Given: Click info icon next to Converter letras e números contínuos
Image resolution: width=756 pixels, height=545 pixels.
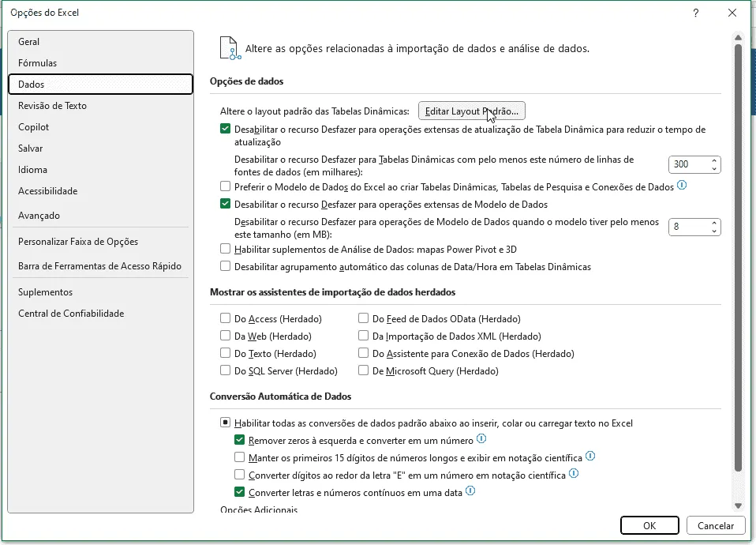Looking at the screenshot, I should [x=470, y=491].
